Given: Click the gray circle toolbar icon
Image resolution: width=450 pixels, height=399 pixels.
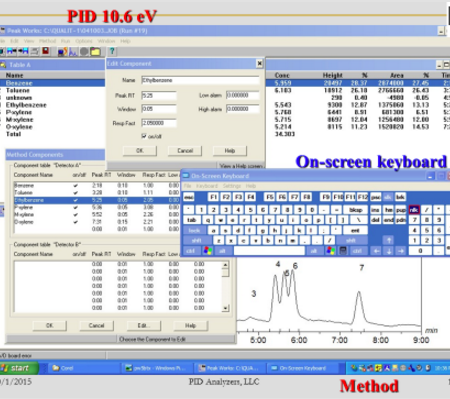Looking at the screenshot, I should point(84,52).
